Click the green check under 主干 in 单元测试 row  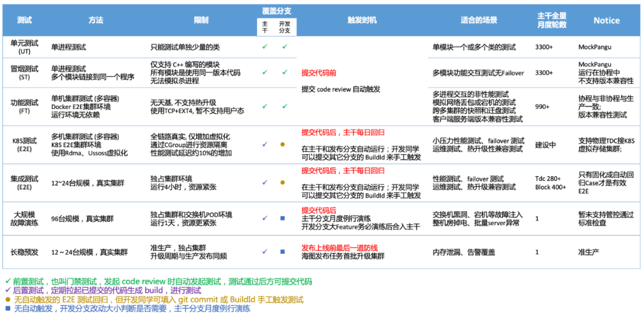265,47
